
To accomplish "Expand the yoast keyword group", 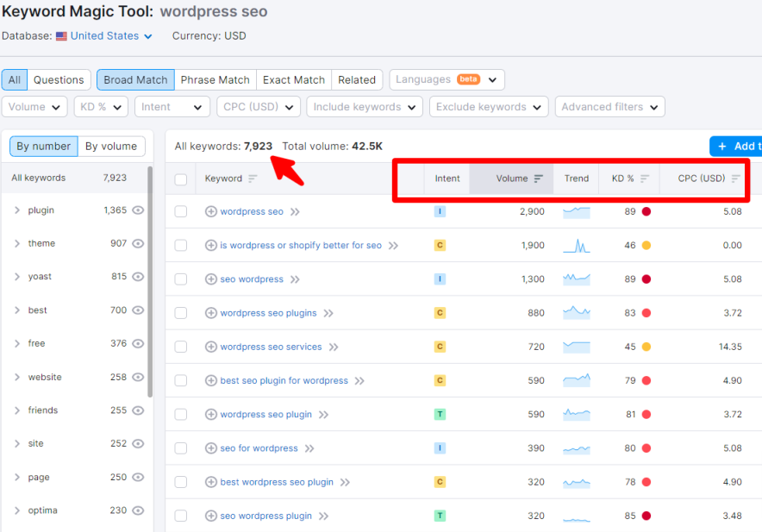I will (17, 276).
